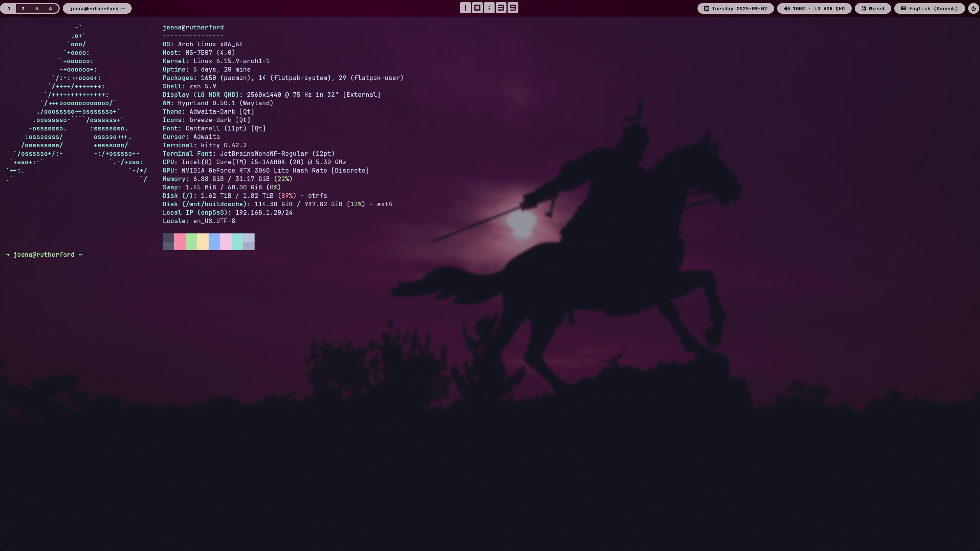980x551 pixels.
Task: Switch to workspace 3
Action: coord(37,8)
